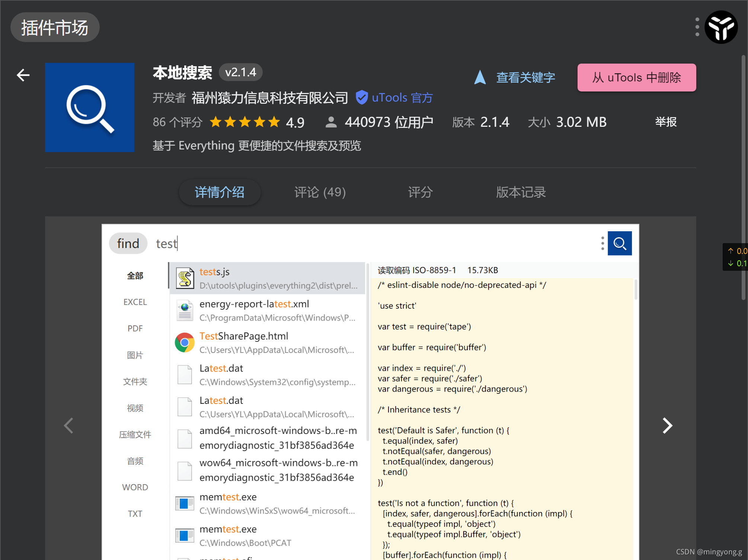The width and height of the screenshot is (748, 560).
Task: Click the left navigation chevron
Action: coord(68,425)
